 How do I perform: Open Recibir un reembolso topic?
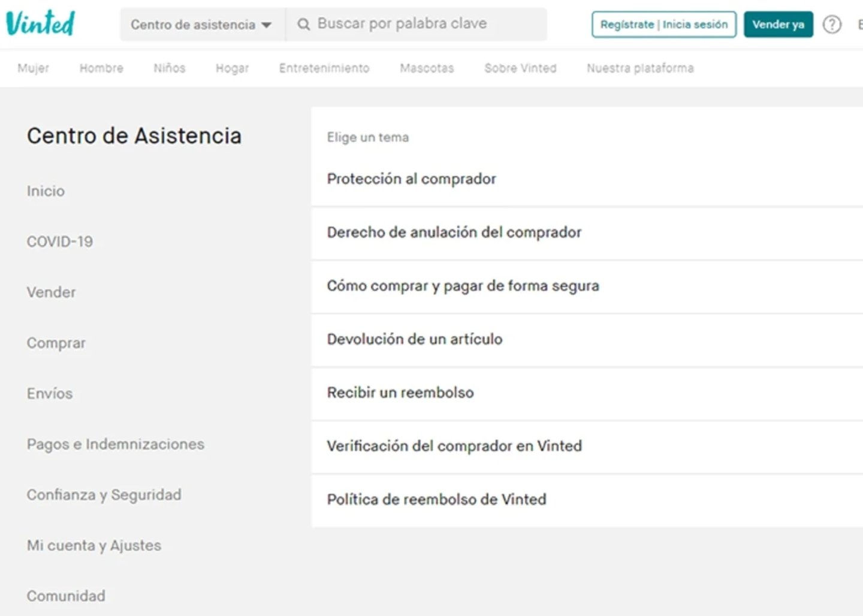587,392
